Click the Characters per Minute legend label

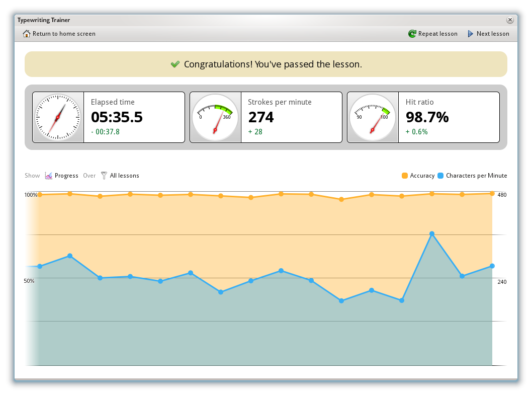click(476, 176)
